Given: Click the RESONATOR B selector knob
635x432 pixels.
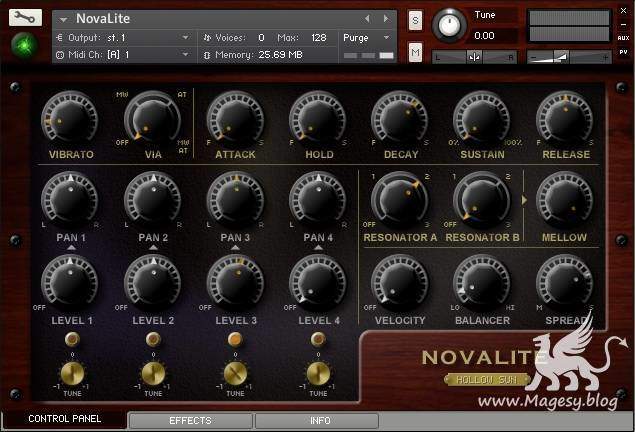Looking at the screenshot, I should 482,200.
